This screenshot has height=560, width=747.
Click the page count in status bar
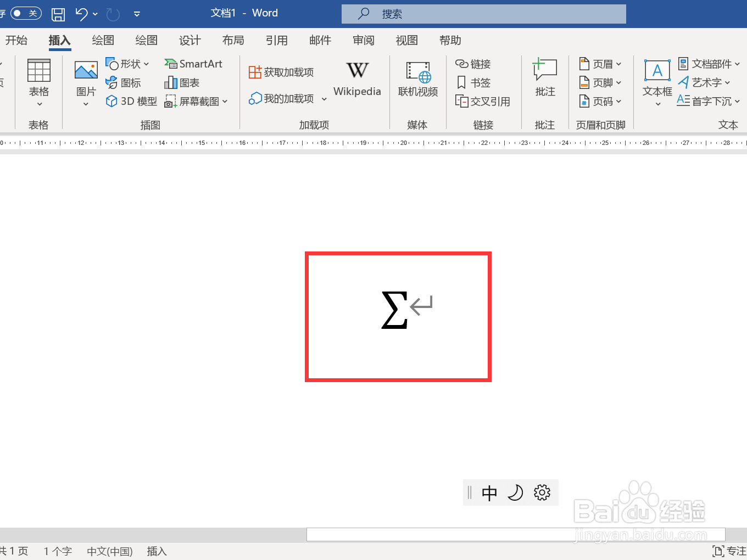click(14, 551)
